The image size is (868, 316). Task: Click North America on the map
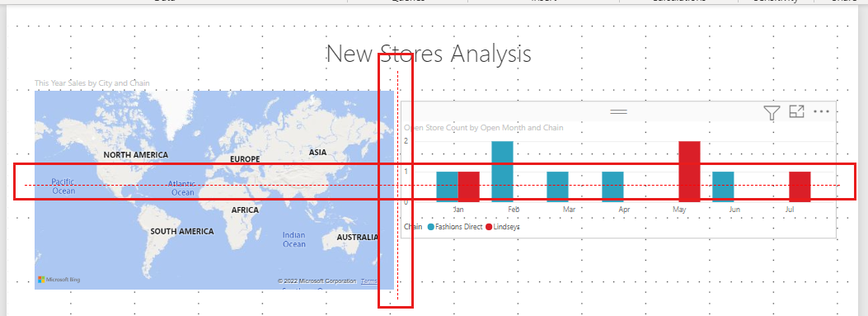click(x=136, y=154)
